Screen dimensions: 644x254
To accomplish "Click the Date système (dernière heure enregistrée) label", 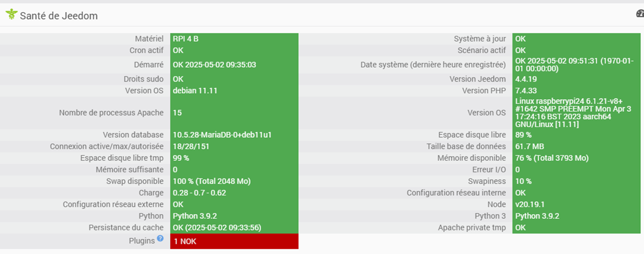I will point(433,65).
